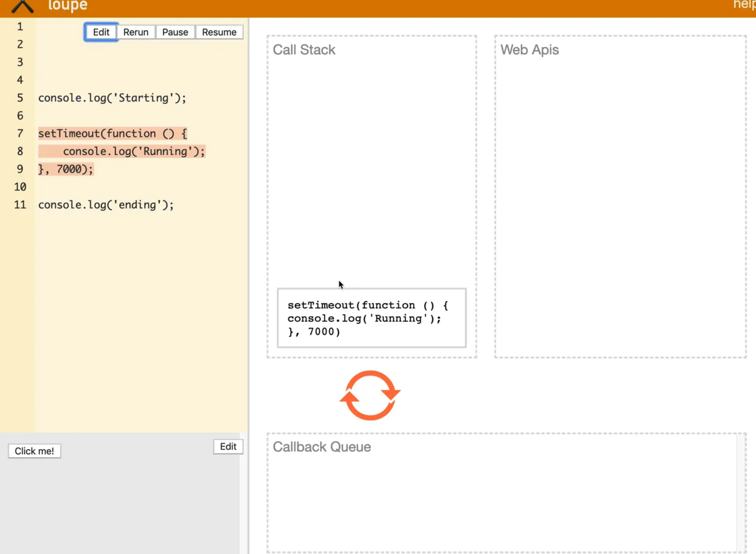Click the setTimeout frame in Call Stack
This screenshot has width=756, height=554.
point(371,318)
